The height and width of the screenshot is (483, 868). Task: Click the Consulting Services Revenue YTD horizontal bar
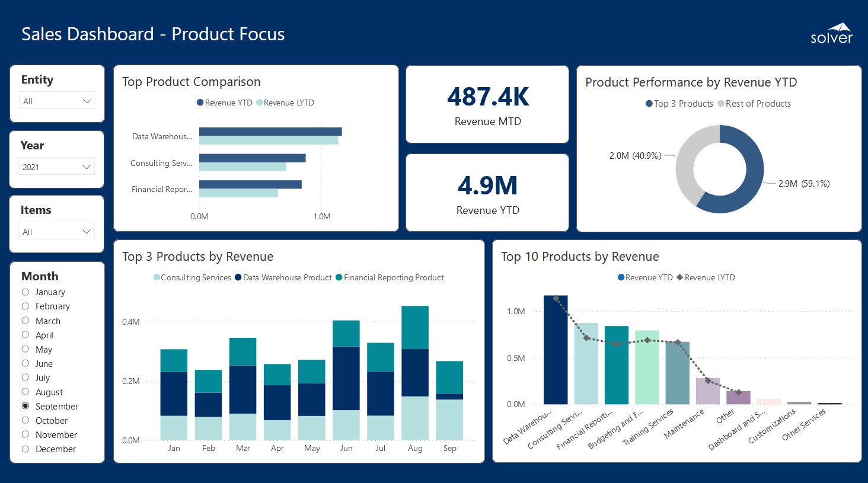pos(252,158)
